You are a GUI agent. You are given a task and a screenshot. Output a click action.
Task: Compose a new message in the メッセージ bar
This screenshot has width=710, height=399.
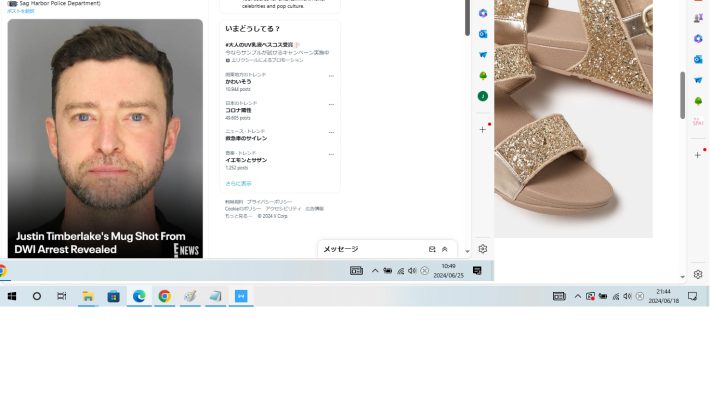point(432,249)
